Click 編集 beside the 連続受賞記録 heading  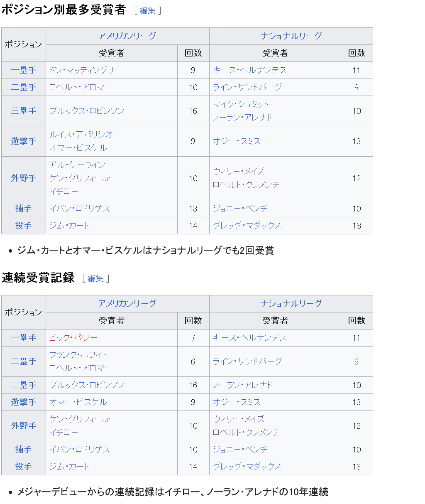[x=95, y=278]
